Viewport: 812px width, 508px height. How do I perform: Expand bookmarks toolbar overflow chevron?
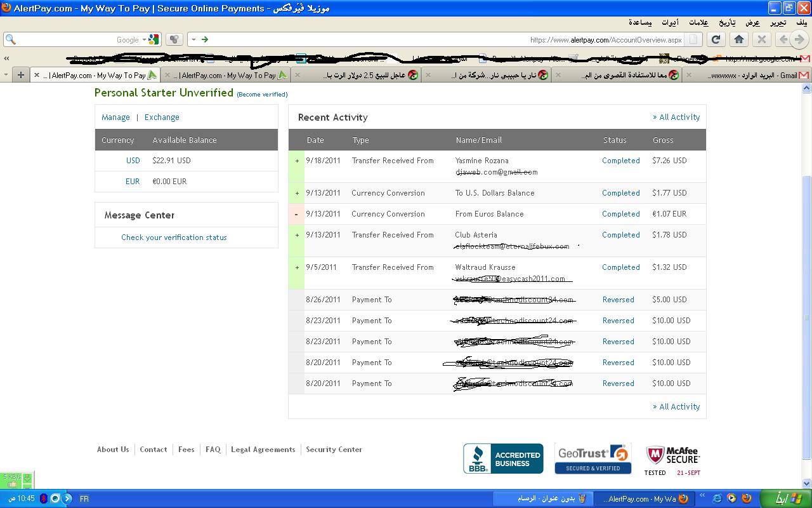6,58
